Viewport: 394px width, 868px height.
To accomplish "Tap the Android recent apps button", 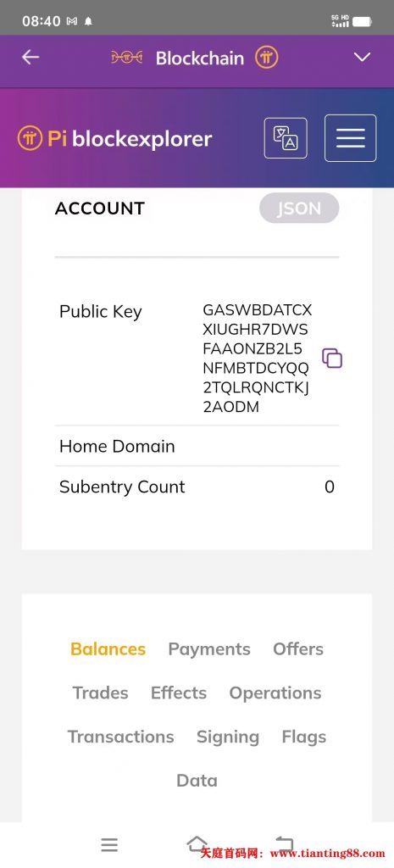I will click(x=109, y=845).
